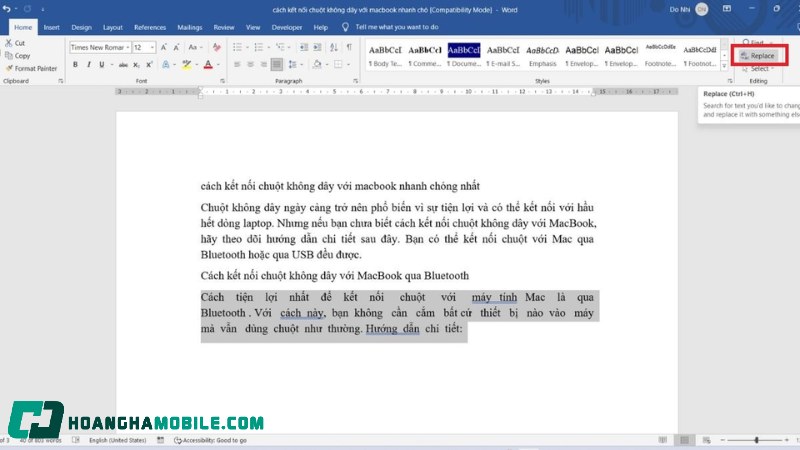Center the paragraph text
This screenshot has height=450, width=800.
click(251, 64)
